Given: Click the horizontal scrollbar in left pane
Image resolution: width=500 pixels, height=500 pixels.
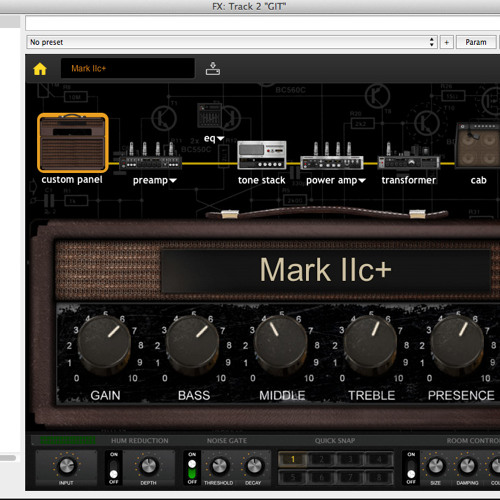Looking at the screenshot, I should click(8, 458).
